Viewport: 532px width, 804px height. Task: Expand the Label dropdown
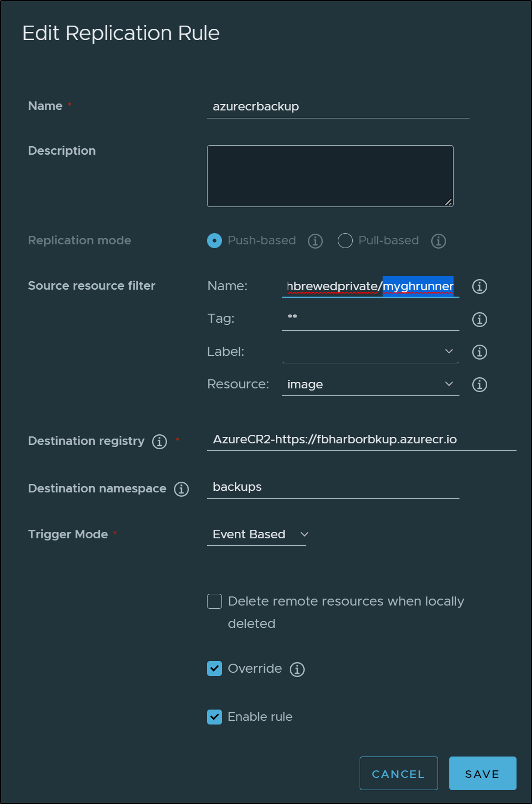(370, 352)
